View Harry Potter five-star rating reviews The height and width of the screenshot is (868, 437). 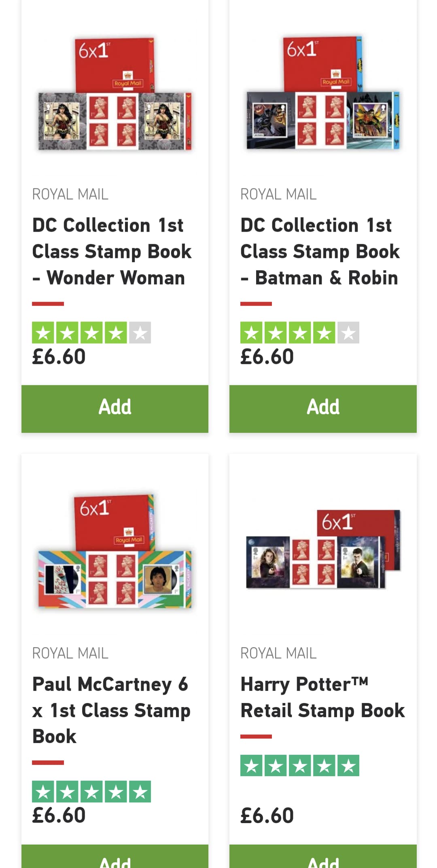point(300,765)
